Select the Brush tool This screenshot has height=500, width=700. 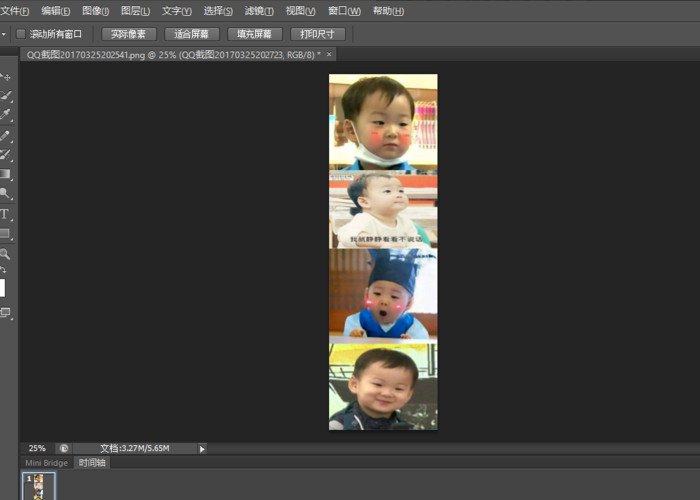[x=5, y=136]
